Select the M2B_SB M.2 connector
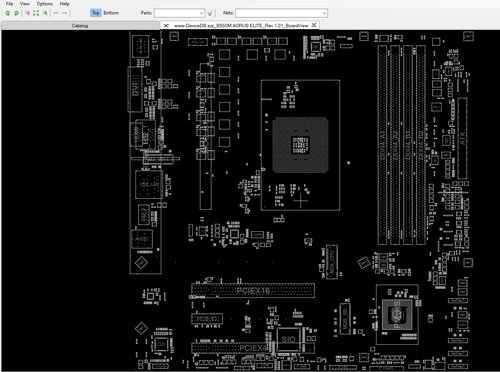The width and height of the screenshot is (500, 372). click(345, 319)
